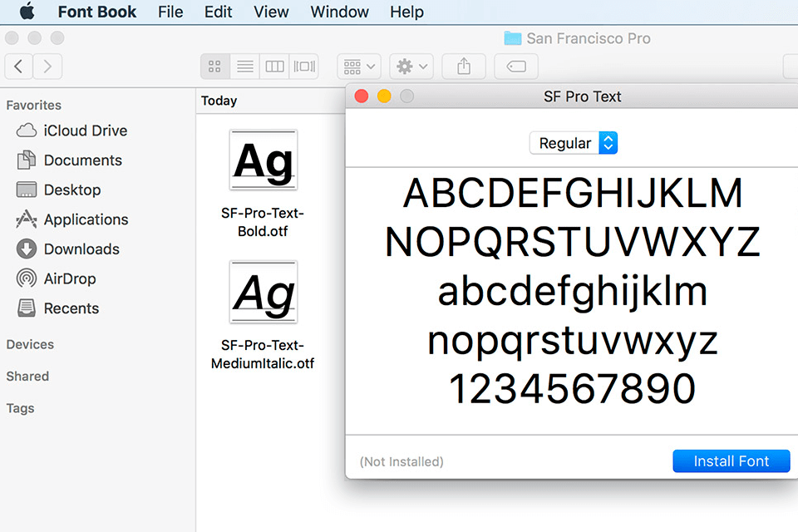Click the blue Regular dropdown stepper arrows
Image resolution: width=798 pixels, height=532 pixels.
coord(608,143)
